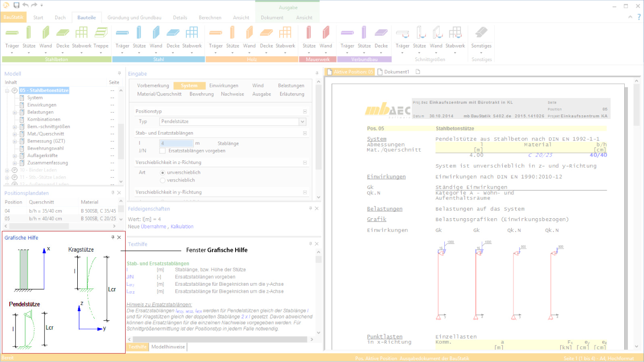The image size is (644, 362).
Task: Select Stahl Träger icon
Action: coord(122,33)
